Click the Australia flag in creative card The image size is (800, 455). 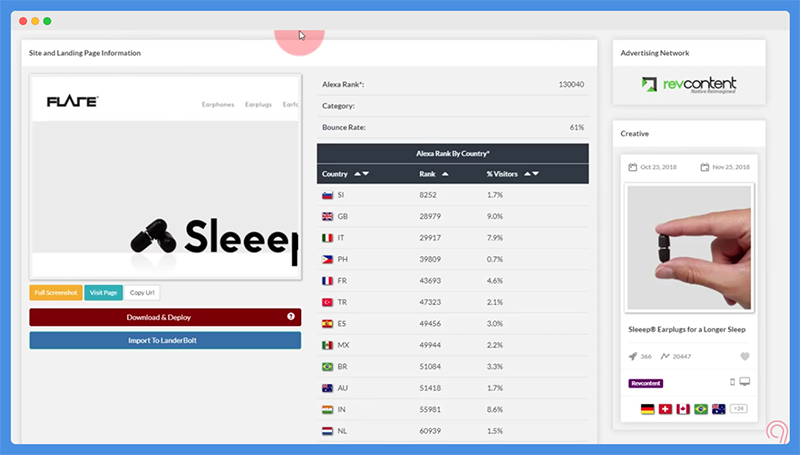tap(719, 409)
